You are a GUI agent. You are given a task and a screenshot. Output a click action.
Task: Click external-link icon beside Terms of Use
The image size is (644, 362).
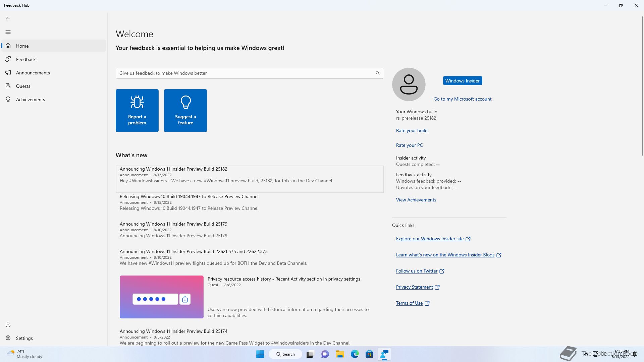[427, 303]
